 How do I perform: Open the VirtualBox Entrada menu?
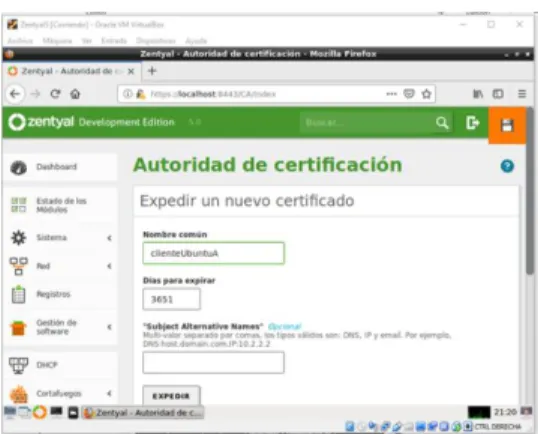tap(114, 41)
